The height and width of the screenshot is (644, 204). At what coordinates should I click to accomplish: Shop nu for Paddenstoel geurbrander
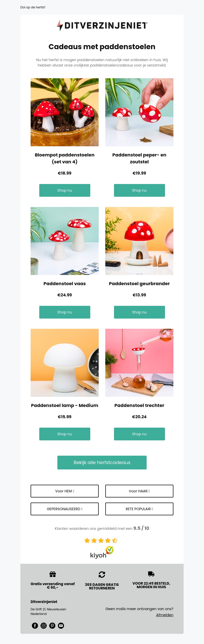point(139,312)
